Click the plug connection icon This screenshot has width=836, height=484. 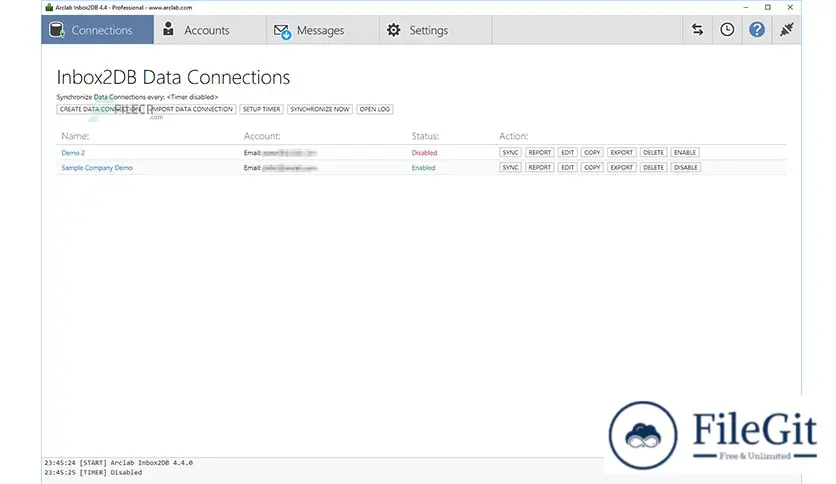[786, 29]
